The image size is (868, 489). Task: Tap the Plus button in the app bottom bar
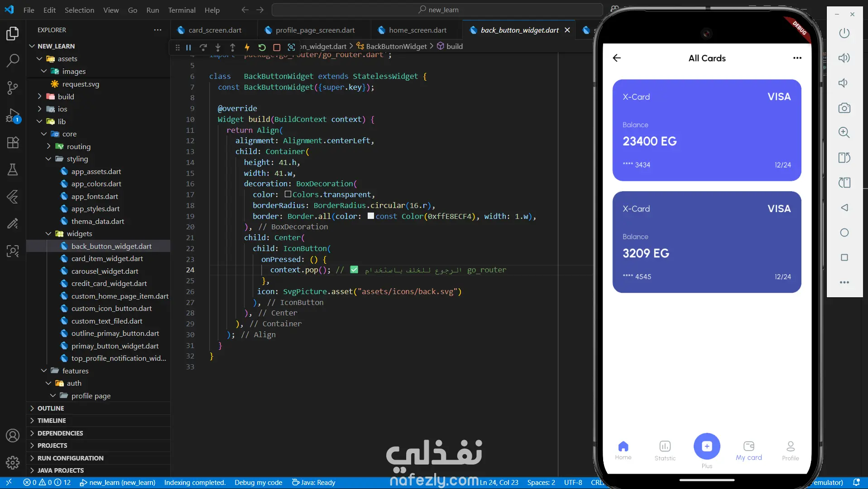point(707,446)
